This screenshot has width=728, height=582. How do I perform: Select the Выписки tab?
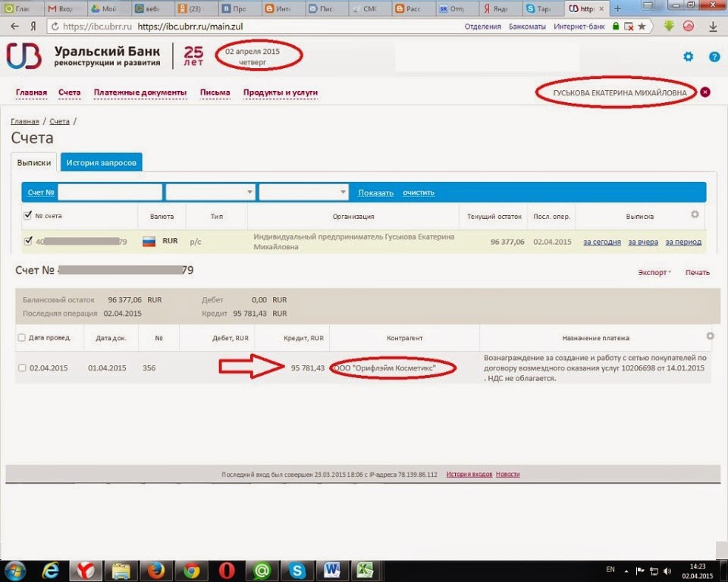[34, 162]
